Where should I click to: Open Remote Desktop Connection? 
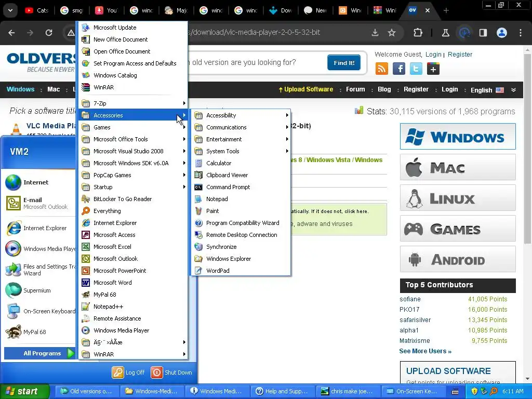[x=241, y=235]
